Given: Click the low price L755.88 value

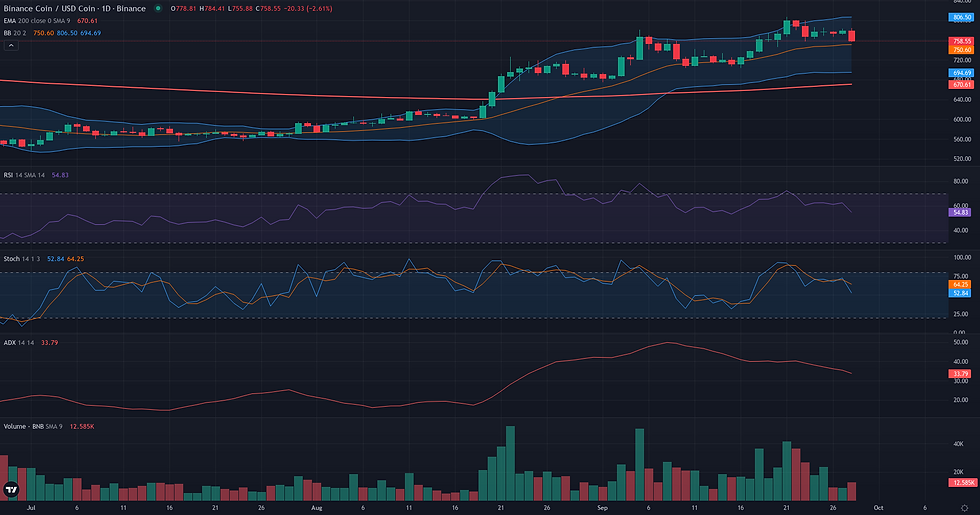Looking at the screenshot, I should [x=239, y=9].
